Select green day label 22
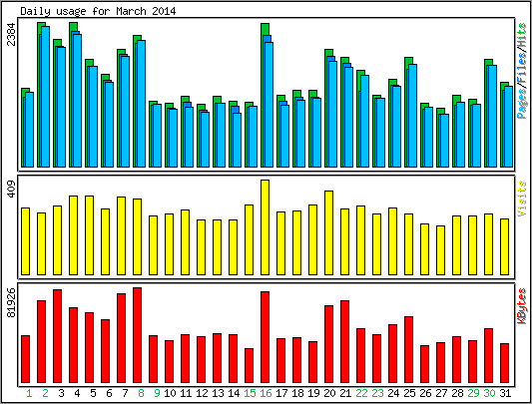The image size is (532, 404). (361, 393)
